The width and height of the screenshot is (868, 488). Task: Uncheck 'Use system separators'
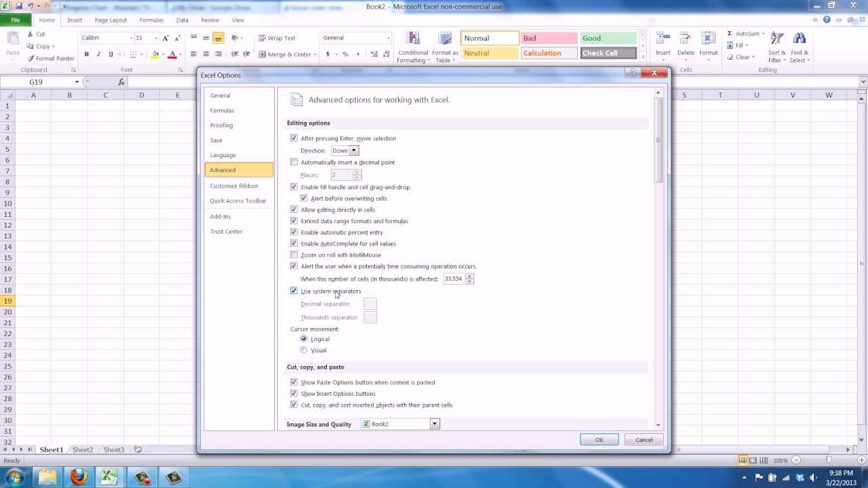click(294, 291)
